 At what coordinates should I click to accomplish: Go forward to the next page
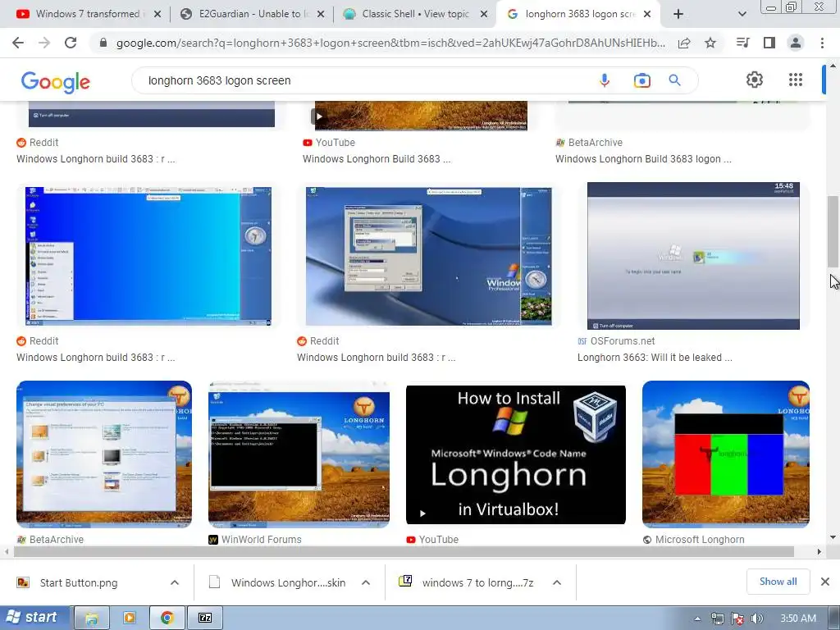44,43
